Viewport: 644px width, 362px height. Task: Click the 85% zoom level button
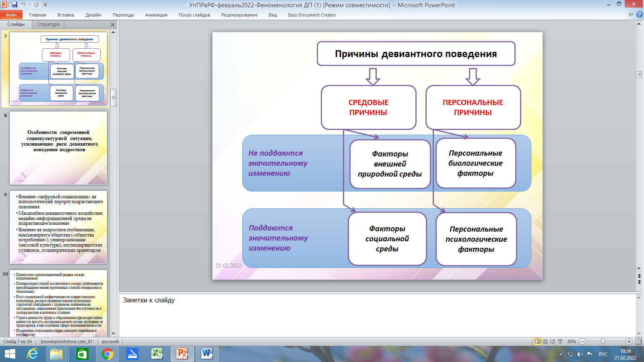572,341
